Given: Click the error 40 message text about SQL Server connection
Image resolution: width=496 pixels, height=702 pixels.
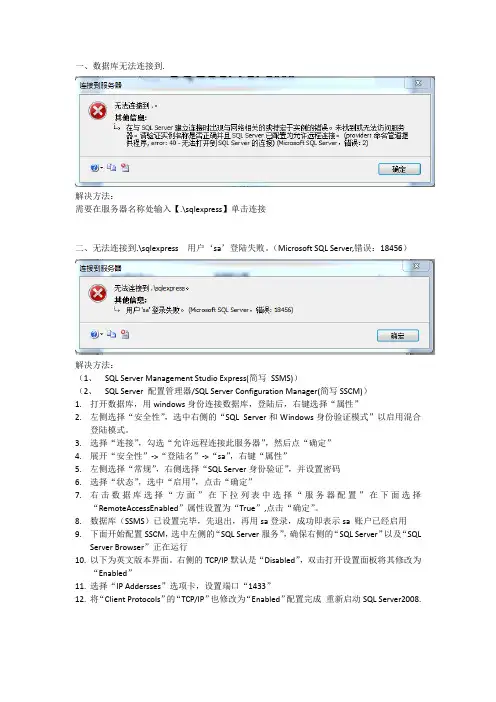Looking at the screenshot, I should coord(267,135).
